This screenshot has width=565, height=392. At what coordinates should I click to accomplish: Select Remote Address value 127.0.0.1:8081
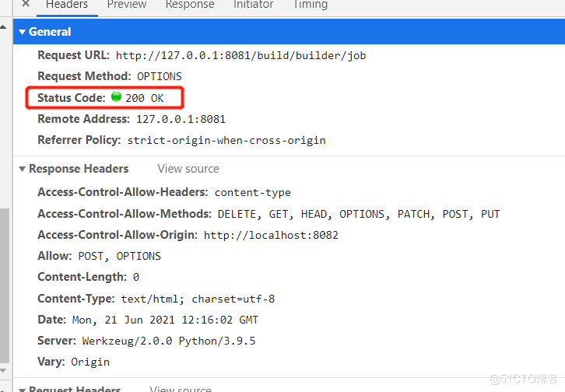click(181, 120)
